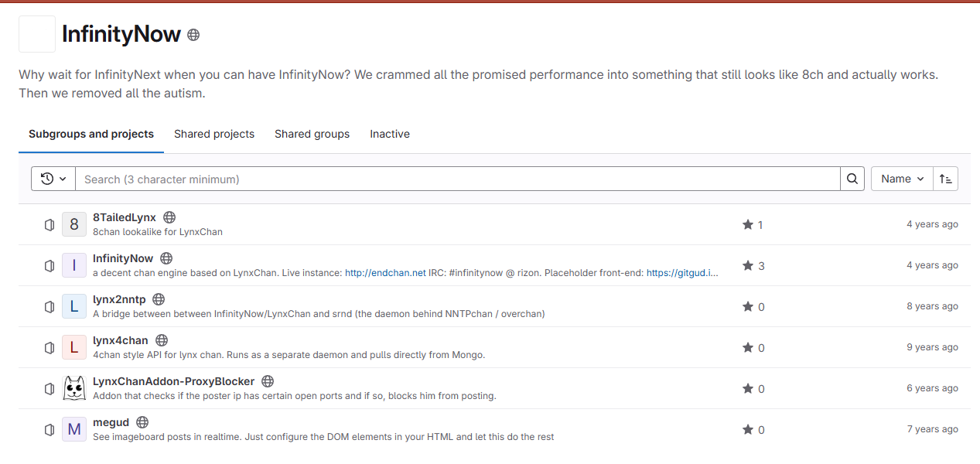Open the Shared projects tab

214,134
